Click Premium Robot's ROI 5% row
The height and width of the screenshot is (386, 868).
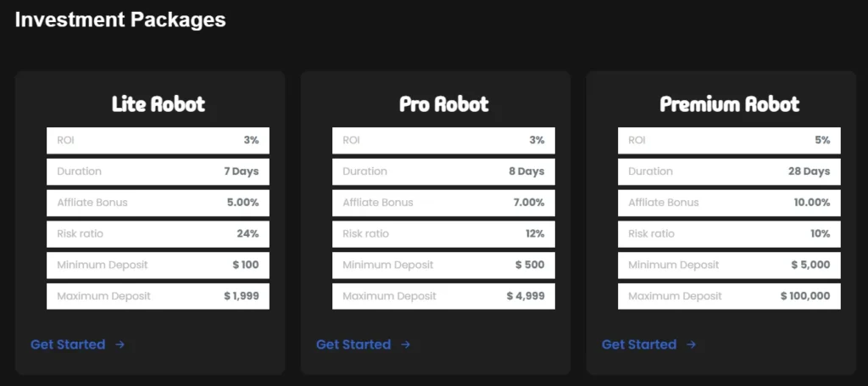click(729, 140)
